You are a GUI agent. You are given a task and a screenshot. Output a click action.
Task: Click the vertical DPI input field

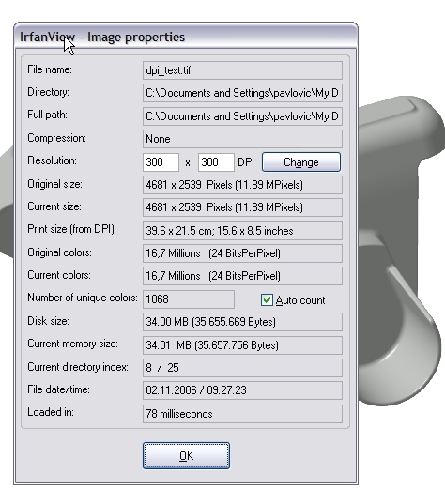(x=216, y=162)
